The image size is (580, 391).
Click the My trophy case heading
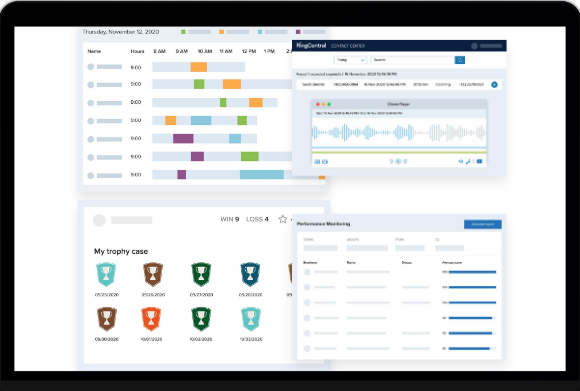click(121, 252)
